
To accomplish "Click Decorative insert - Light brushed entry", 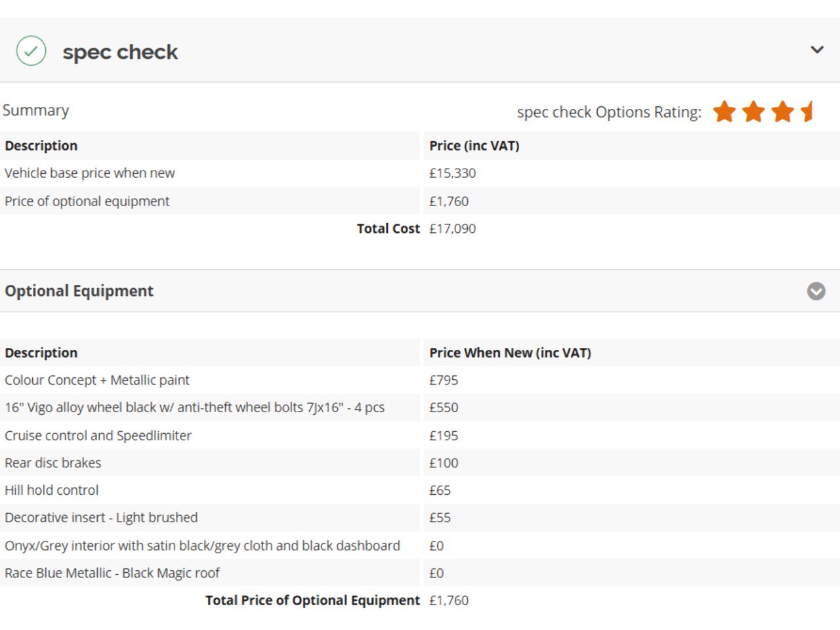I will tap(101, 518).
